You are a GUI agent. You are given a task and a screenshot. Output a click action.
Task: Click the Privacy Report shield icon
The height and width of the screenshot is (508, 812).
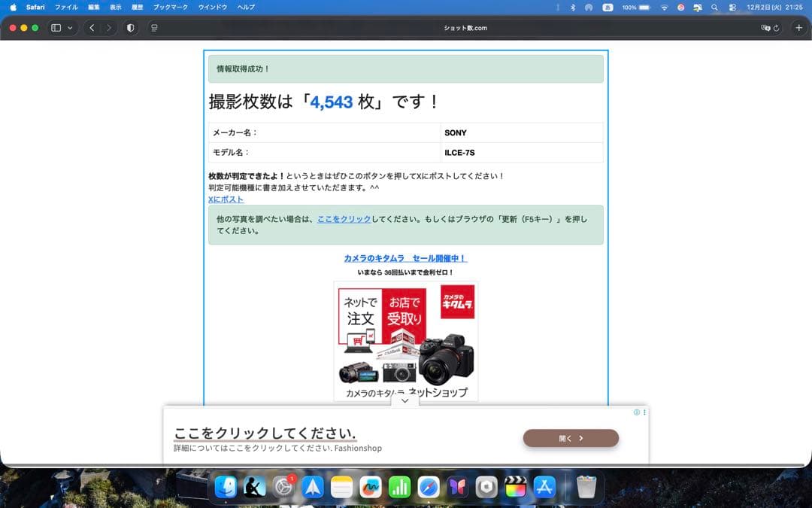129,28
